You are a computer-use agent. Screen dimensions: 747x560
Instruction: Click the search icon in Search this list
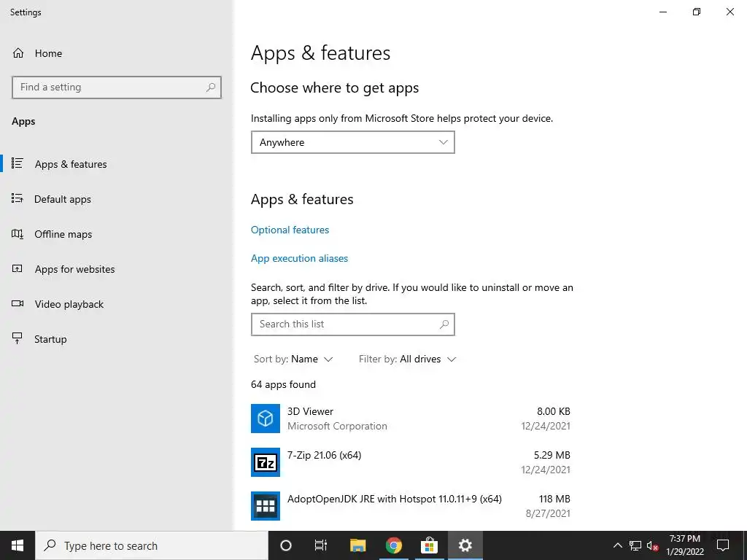[x=444, y=324]
